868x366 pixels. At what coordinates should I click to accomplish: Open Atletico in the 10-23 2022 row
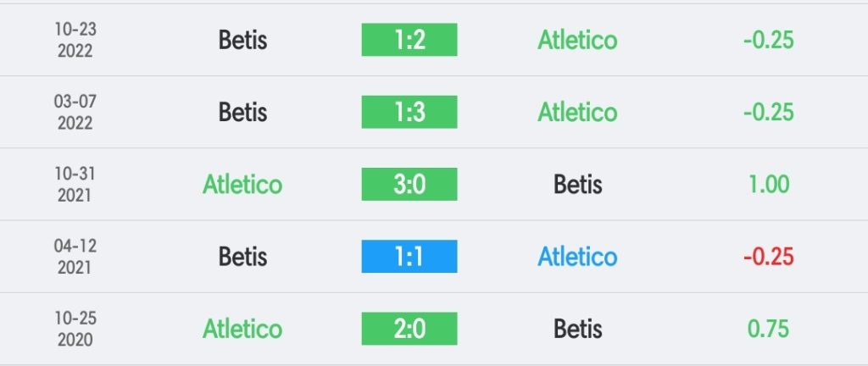[x=577, y=40]
